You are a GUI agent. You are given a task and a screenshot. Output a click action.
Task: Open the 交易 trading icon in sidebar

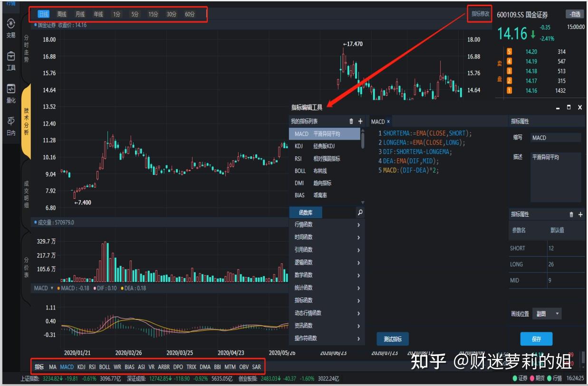tap(10, 24)
